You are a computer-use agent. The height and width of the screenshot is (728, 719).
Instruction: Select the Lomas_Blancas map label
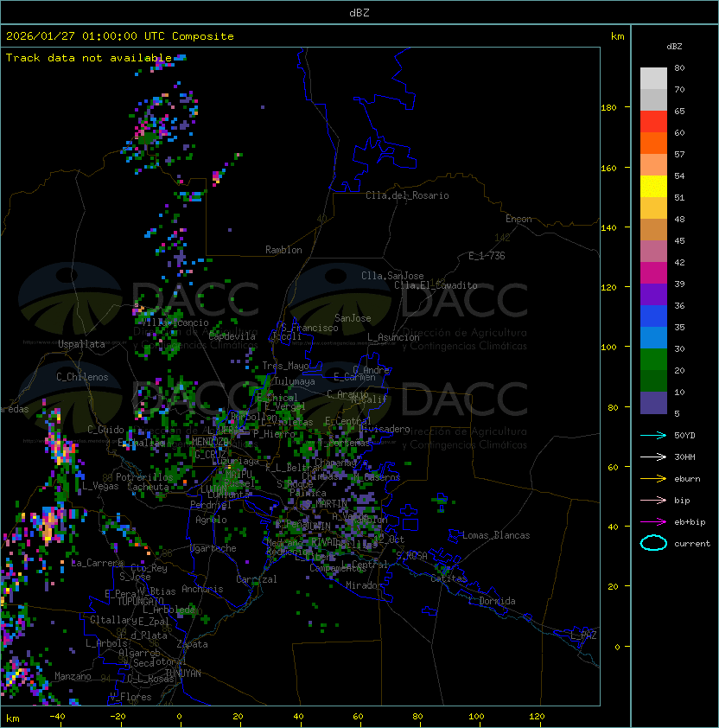pyautogui.click(x=496, y=535)
